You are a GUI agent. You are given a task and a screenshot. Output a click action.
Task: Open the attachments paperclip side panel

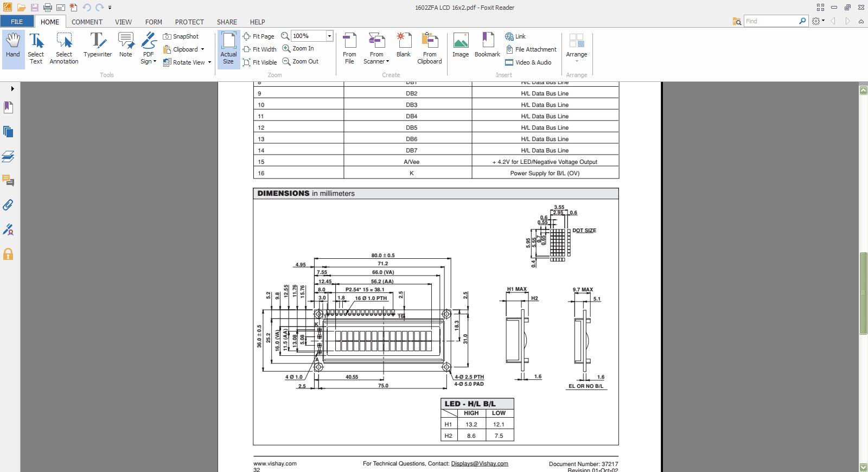point(8,205)
